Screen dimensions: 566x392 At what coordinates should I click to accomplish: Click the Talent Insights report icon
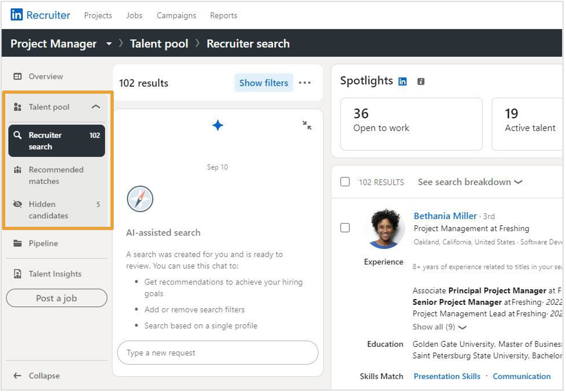pyautogui.click(x=17, y=274)
